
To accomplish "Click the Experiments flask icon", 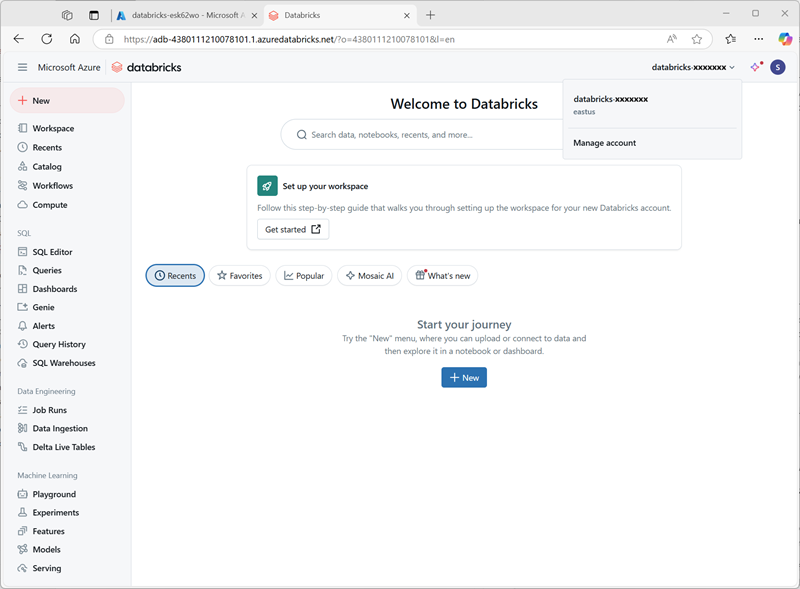I will (22, 512).
